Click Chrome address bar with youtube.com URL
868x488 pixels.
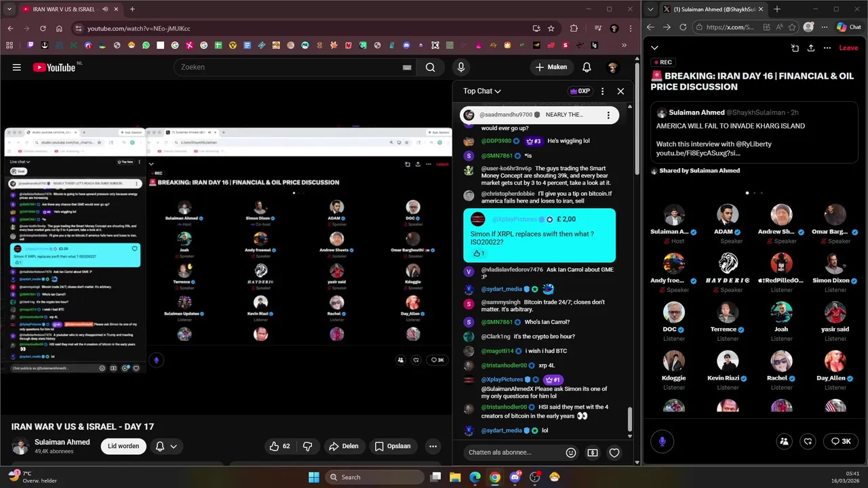point(298,28)
